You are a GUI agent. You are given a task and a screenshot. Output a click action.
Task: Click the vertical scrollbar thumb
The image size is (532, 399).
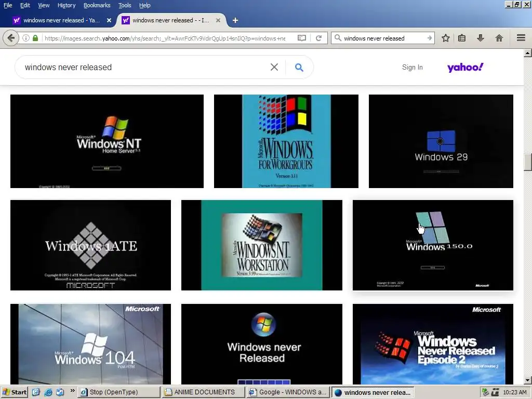coord(528,162)
